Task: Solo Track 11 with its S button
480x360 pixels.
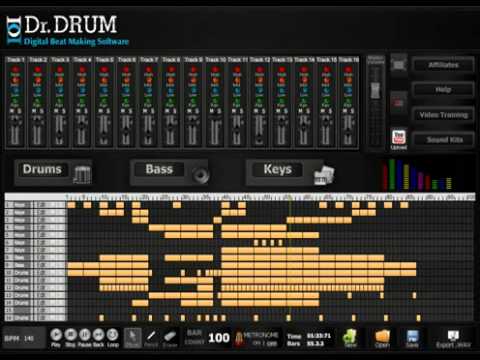Action: (x=241, y=111)
